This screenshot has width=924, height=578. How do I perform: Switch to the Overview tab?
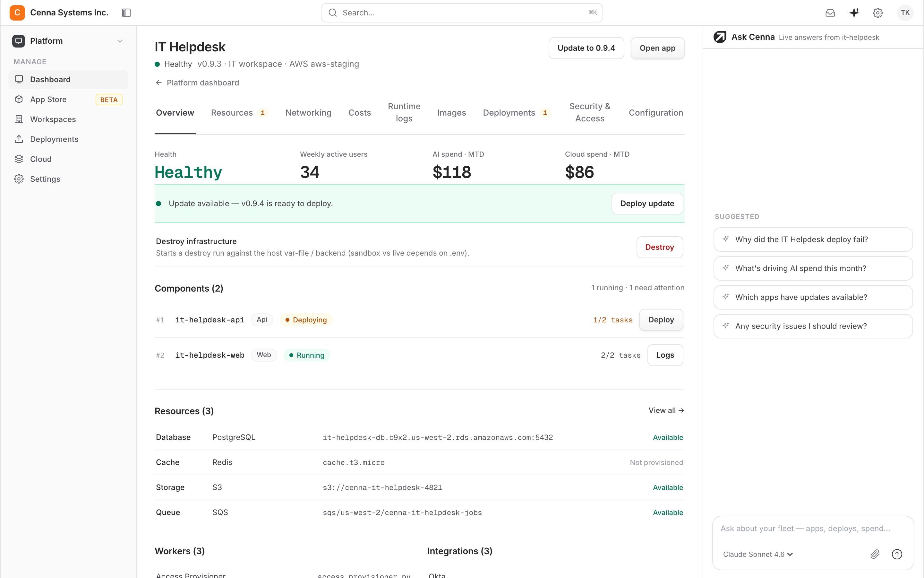coord(175,112)
